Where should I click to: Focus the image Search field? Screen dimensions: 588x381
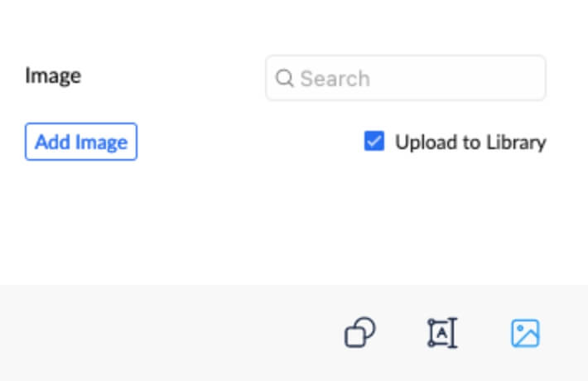pos(406,79)
